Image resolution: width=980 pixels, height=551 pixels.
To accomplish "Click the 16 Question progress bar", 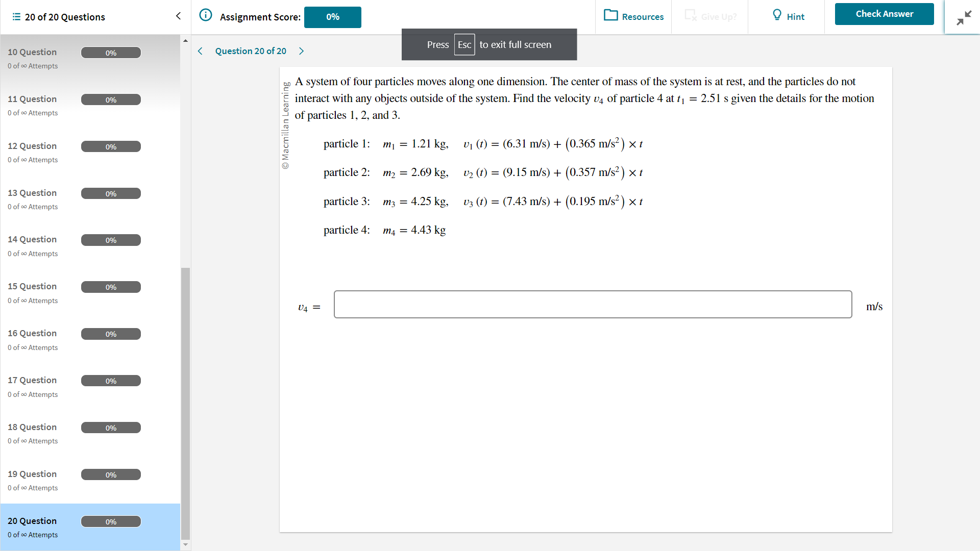I will click(x=111, y=334).
